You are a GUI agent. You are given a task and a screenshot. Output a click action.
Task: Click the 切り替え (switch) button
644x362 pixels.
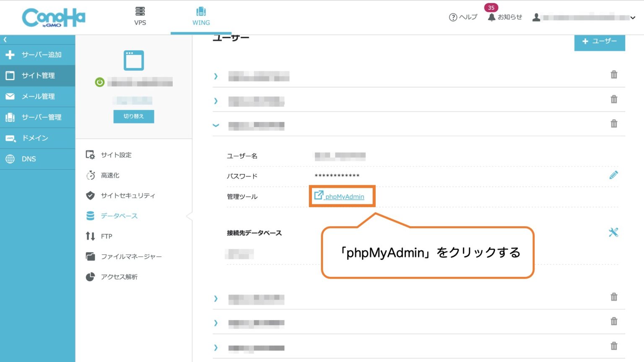(133, 116)
